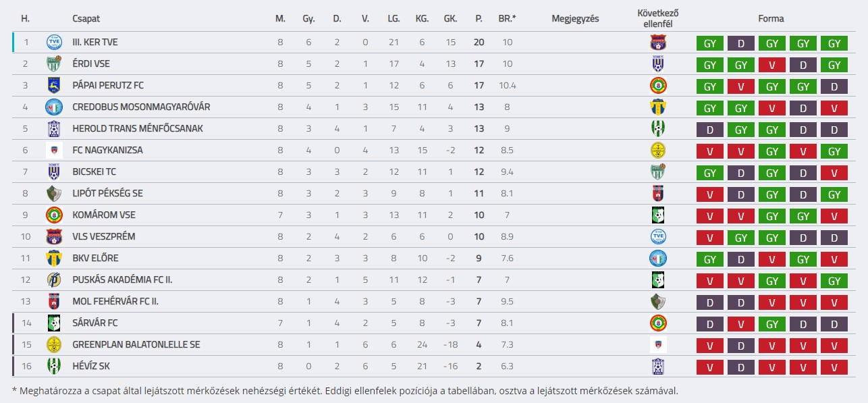Click next-opponent crest in Hévíz SK row
The height and width of the screenshot is (403, 868).
click(657, 367)
